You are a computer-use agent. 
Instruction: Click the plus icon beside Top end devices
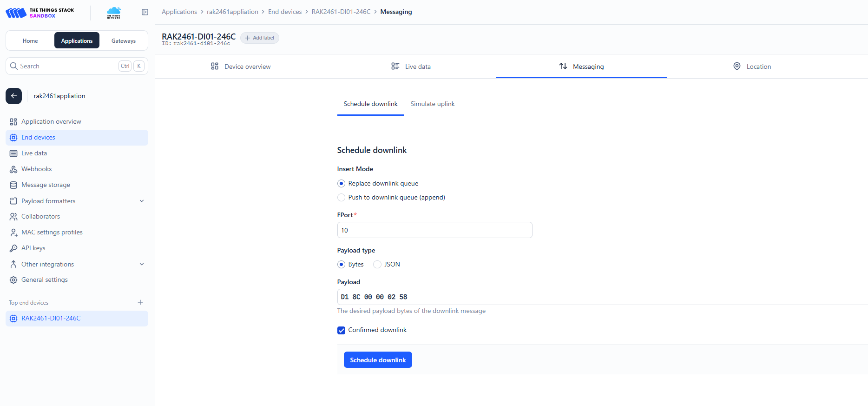coord(140,302)
